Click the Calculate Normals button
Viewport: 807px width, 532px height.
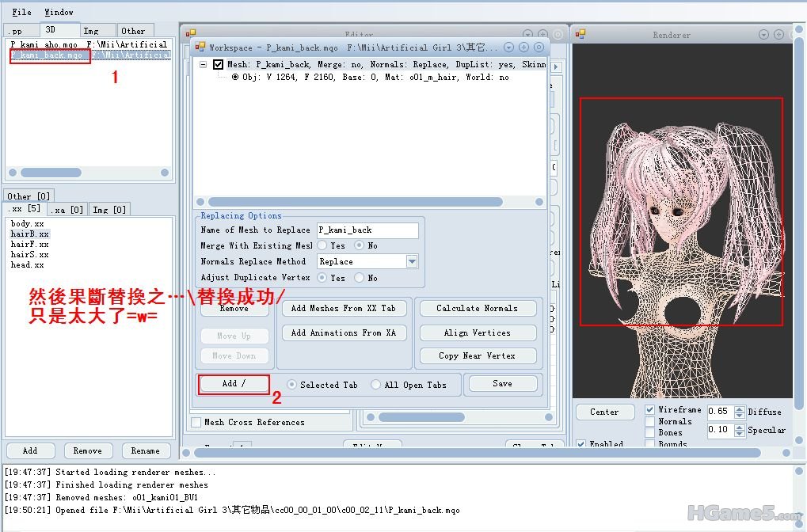tap(478, 308)
